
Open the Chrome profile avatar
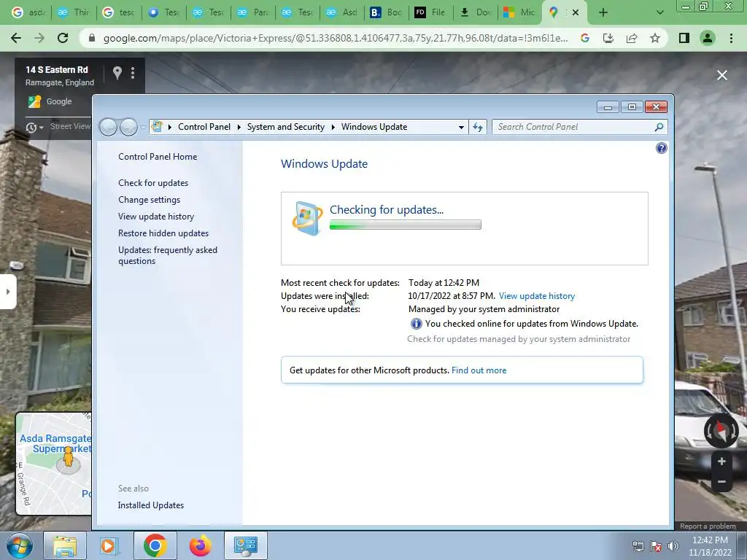(708, 38)
